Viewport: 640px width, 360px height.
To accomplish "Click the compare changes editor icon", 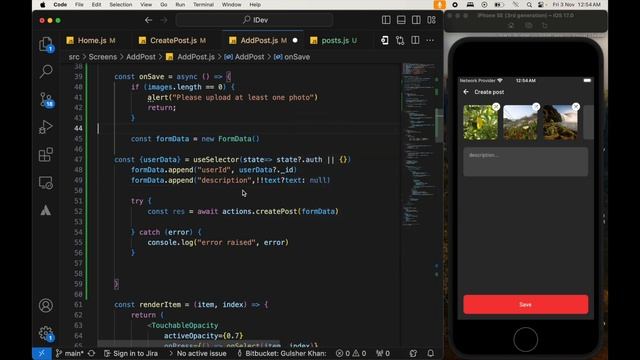I will 400,40.
